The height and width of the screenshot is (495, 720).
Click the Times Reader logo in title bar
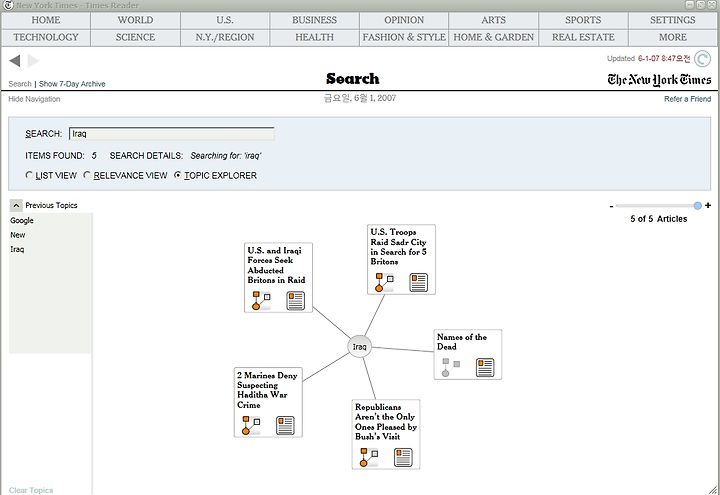pos(8,5)
